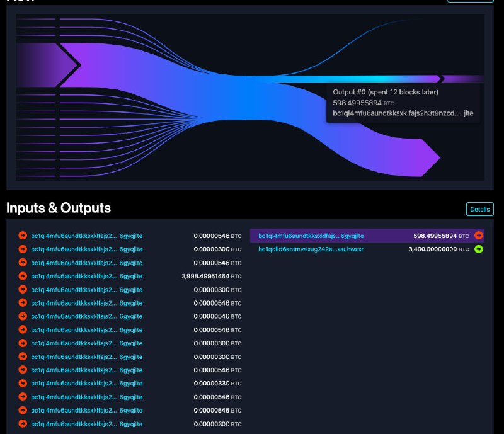Image resolution: width=504 pixels, height=434 pixels.
Task: Open output address bc1qdlld6antmv4xug242e...xsuhwxxr
Action: coord(311,249)
